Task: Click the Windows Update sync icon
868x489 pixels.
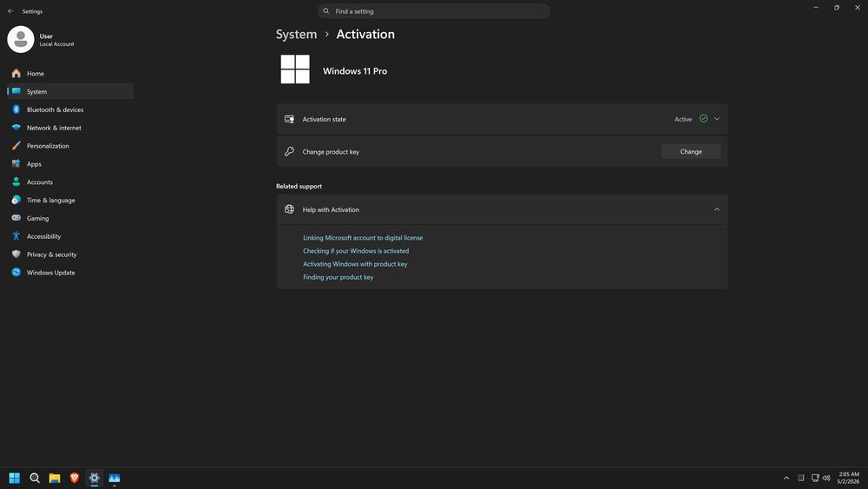Action: coord(16,273)
